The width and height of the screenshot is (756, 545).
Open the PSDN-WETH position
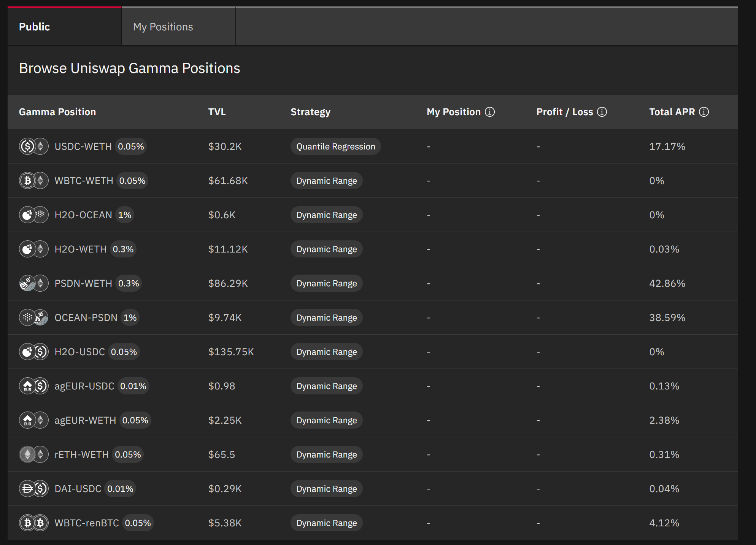click(x=373, y=283)
